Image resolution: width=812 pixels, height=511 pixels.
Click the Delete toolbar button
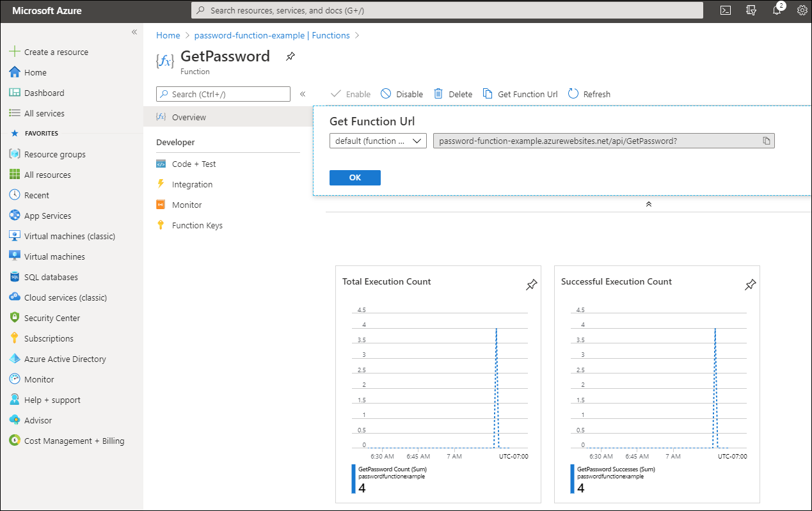coord(453,94)
